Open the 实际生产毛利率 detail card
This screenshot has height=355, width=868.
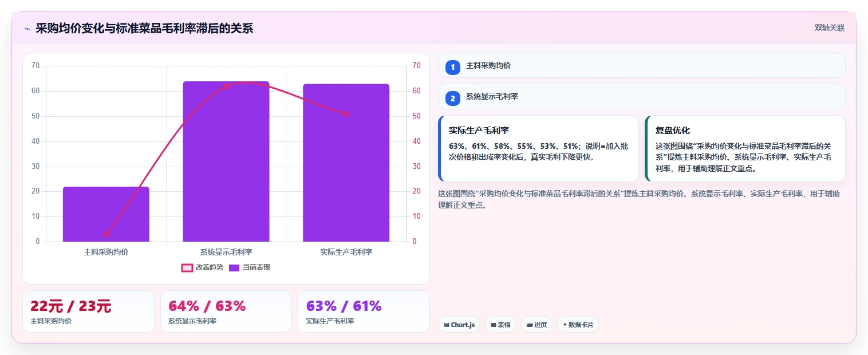click(538, 149)
